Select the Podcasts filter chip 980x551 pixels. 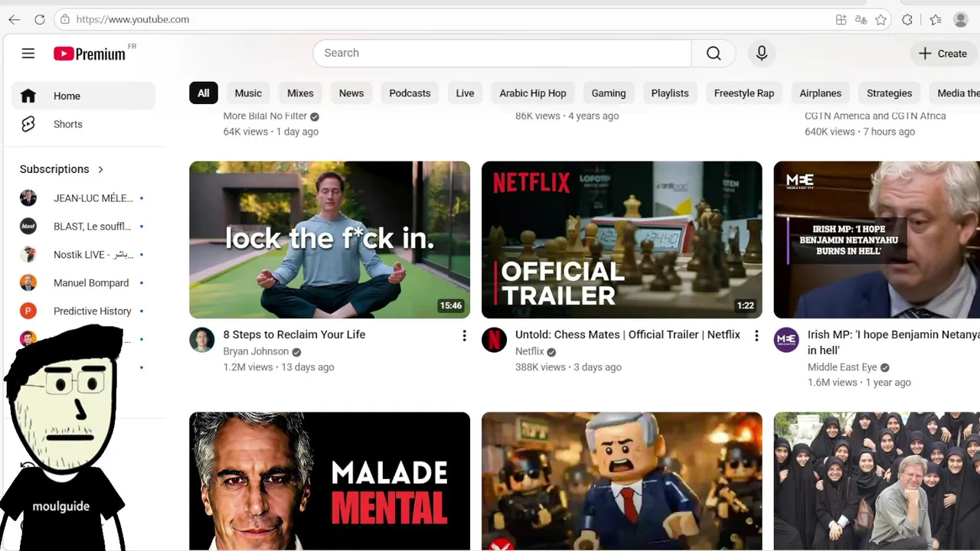410,93
